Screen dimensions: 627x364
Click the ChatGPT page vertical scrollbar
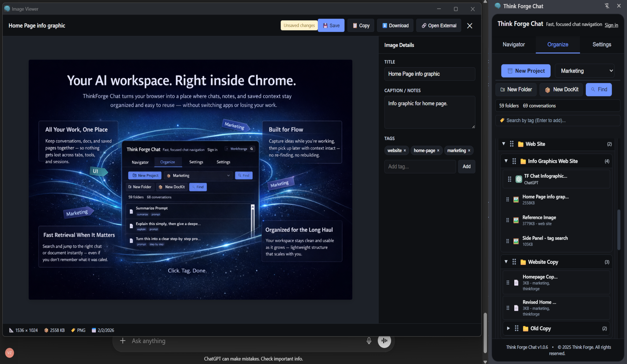pyautogui.click(x=485, y=333)
